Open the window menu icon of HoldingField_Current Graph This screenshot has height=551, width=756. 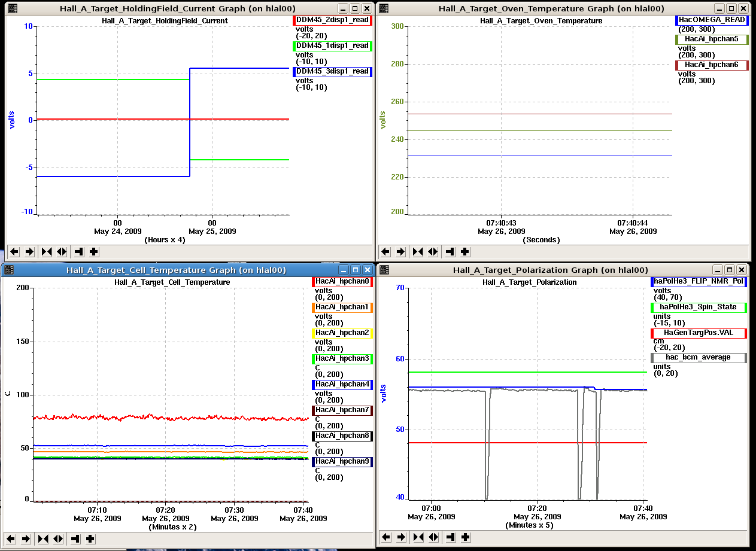tap(11, 8)
